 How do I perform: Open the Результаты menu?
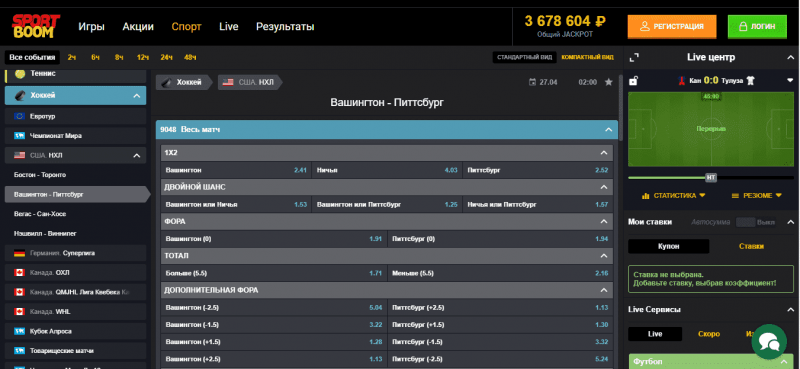[285, 27]
